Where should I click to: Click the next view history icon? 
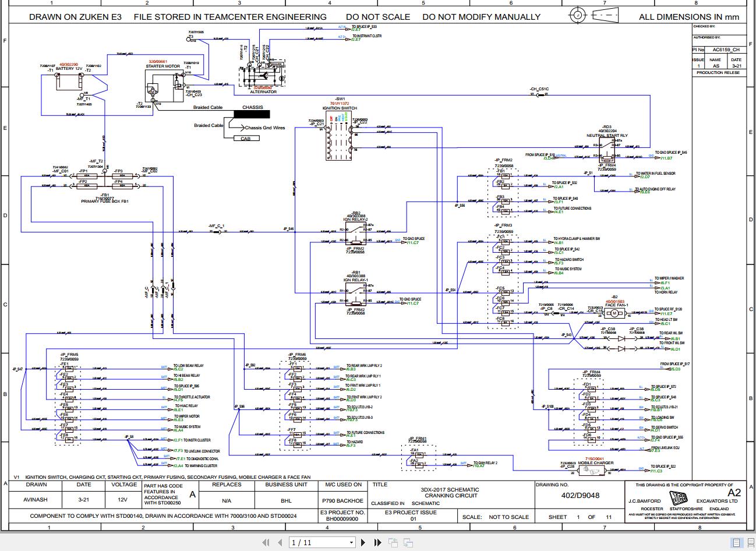coord(408,542)
